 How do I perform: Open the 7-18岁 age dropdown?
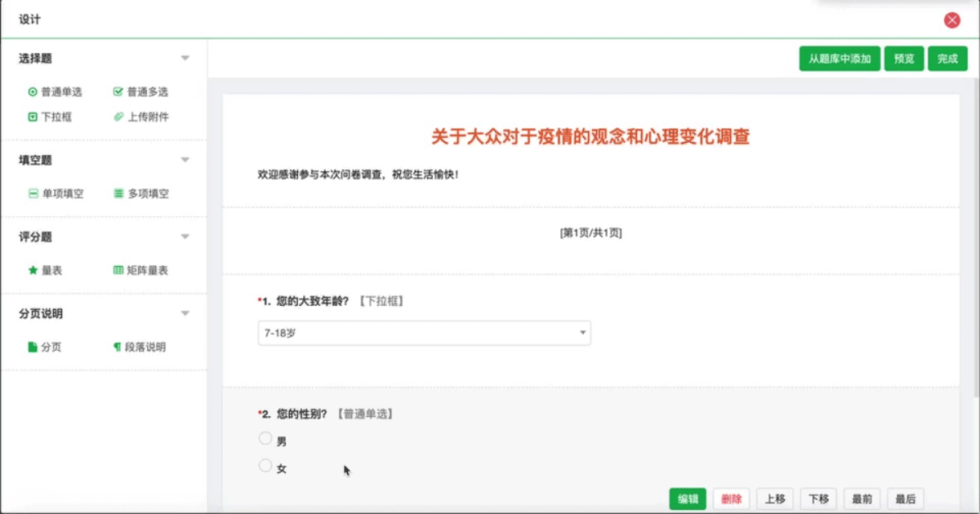coord(424,333)
